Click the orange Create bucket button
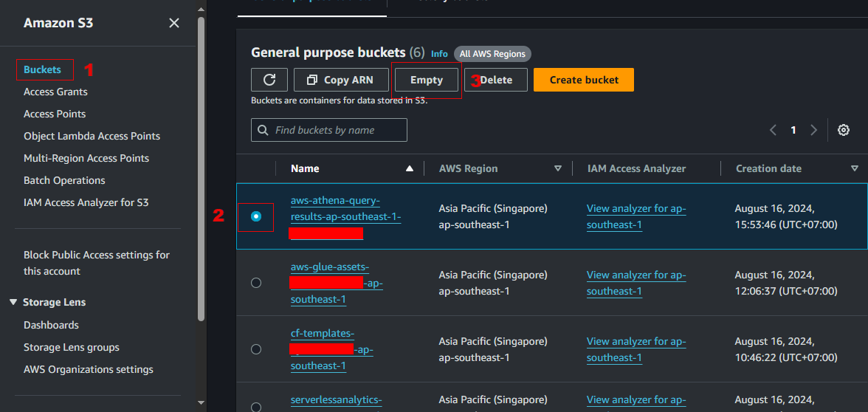This screenshot has width=868, height=412. 583,80
